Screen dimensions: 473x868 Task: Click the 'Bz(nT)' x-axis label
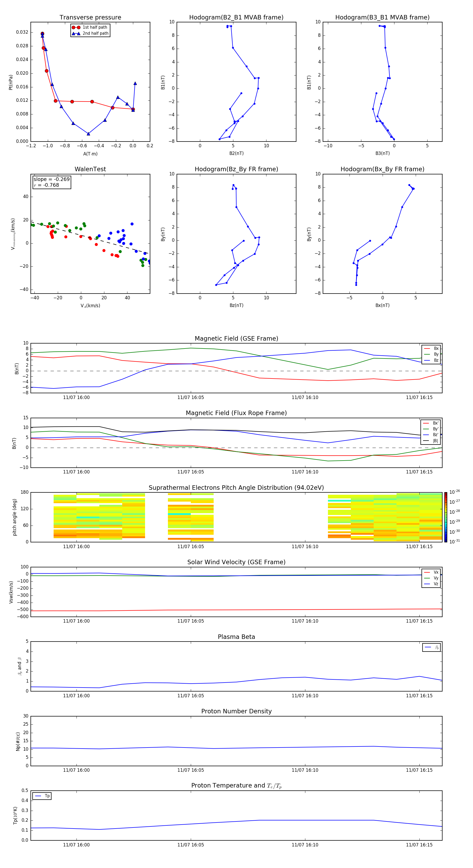(x=236, y=305)
